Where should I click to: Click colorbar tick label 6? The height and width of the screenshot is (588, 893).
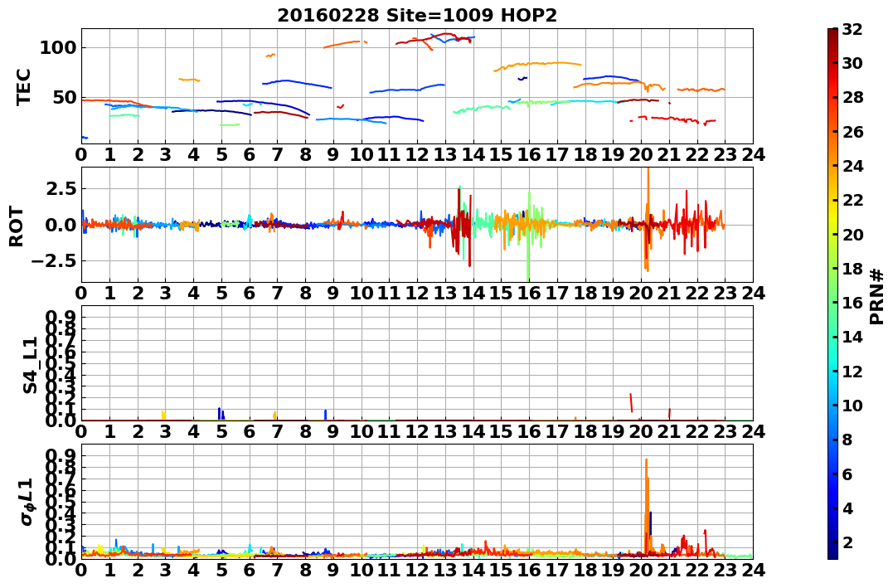coord(848,474)
